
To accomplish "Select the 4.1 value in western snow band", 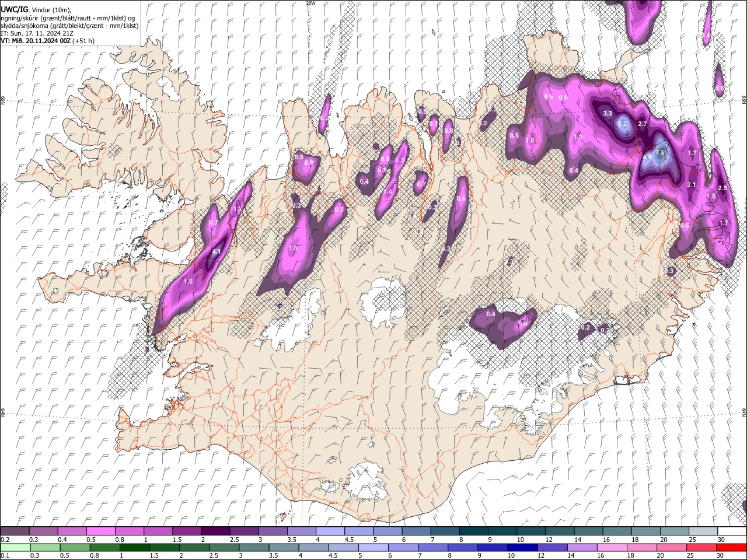I will point(217,252).
